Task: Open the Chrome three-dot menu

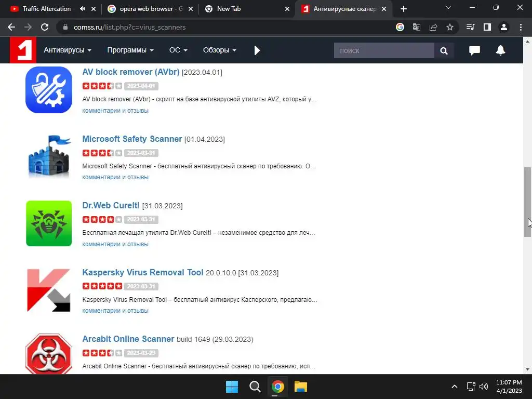Action: (521, 27)
